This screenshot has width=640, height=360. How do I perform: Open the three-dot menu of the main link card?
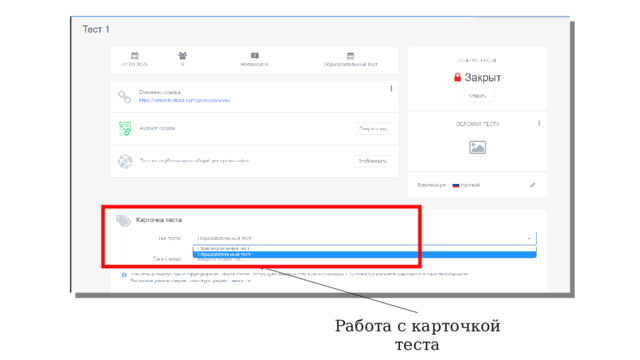click(x=391, y=89)
